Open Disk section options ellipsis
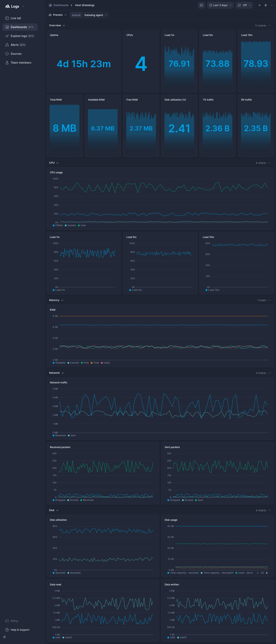Screen dimensions: 276x644 point(269,510)
